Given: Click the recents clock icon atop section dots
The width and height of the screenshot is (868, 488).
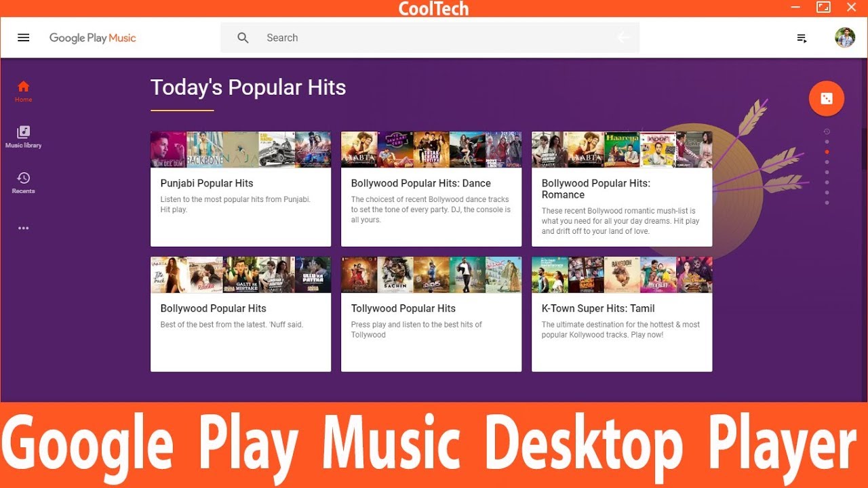Looking at the screenshot, I should (x=827, y=131).
